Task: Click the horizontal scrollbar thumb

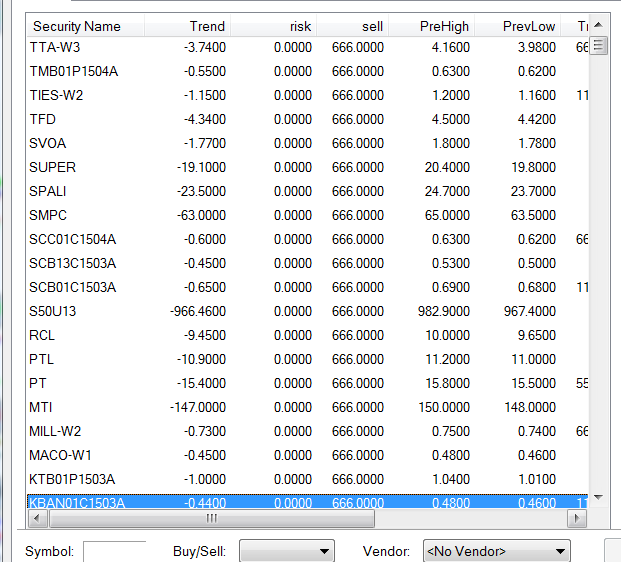Action: click(x=212, y=518)
